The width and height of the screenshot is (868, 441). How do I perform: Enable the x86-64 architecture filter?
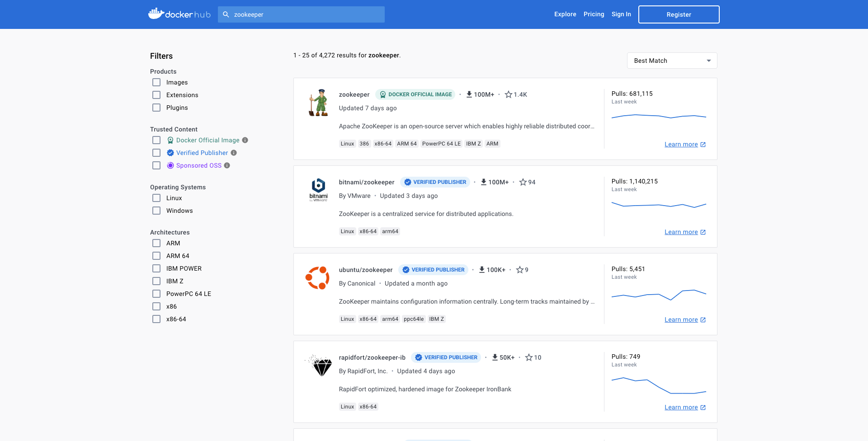[156, 319]
